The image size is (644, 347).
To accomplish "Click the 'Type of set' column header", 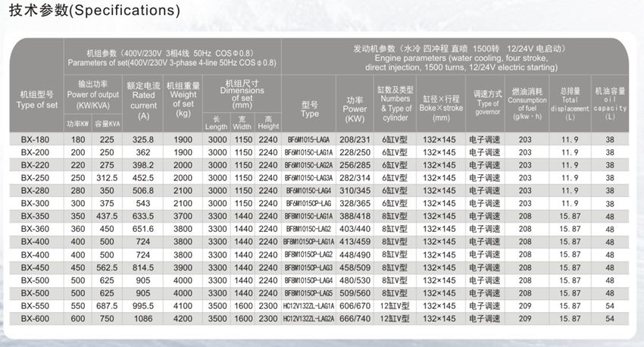I will click(x=37, y=100).
